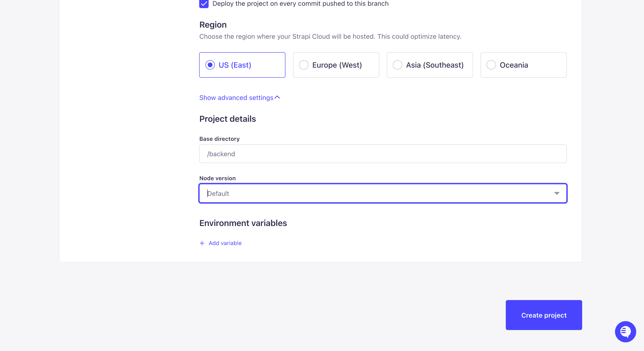Choose the Oceania region card
The height and width of the screenshot is (351, 644).
(524, 65)
